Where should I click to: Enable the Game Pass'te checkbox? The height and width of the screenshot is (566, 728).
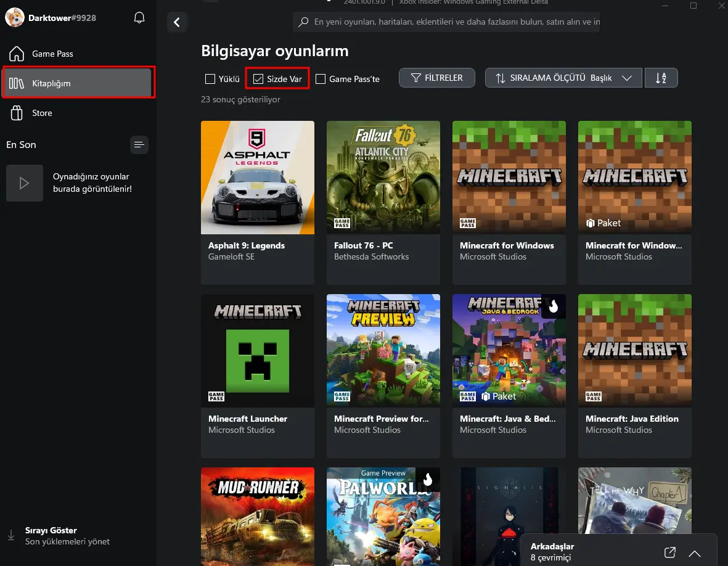tap(321, 79)
